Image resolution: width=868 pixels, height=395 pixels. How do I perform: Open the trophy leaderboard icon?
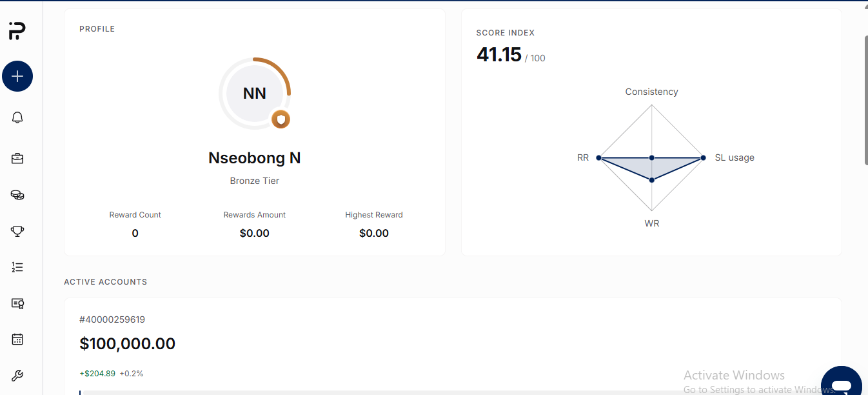[x=17, y=231]
